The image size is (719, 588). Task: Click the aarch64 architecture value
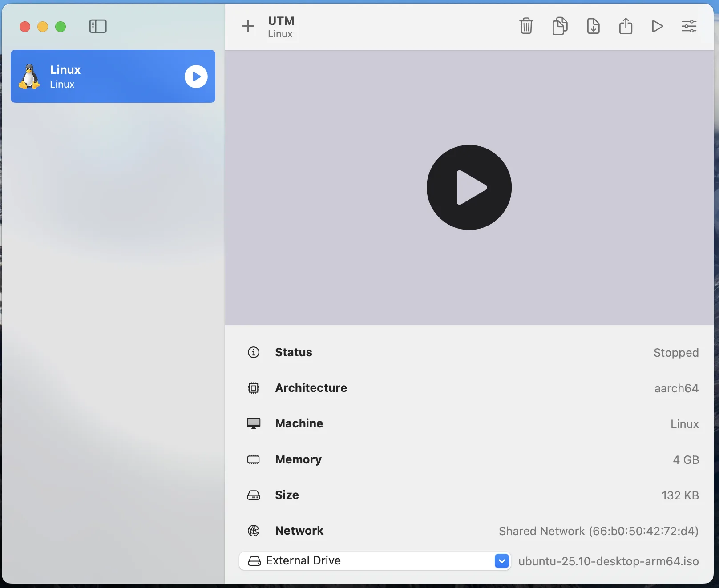pyautogui.click(x=676, y=388)
